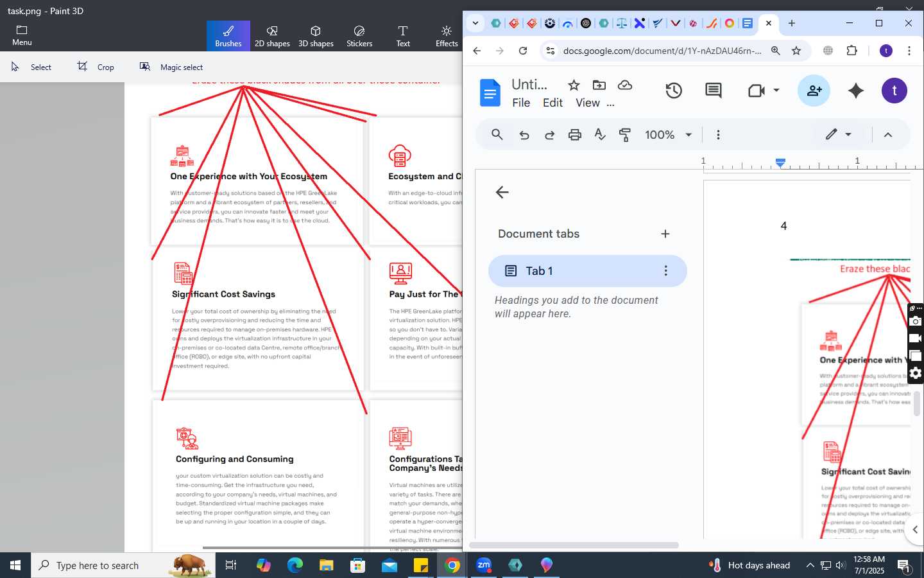Image resolution: width=924 pixels, height=578 pixels.
Task: Open the 100% zoom dropdown
Action: click(668, 134)
